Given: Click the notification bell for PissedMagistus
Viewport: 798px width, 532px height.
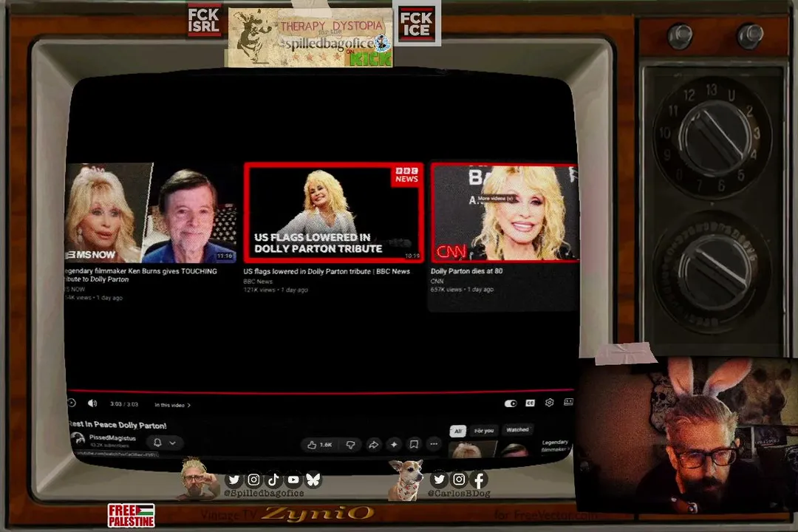Looking at the screenshot, I should [x=158, y=443].
